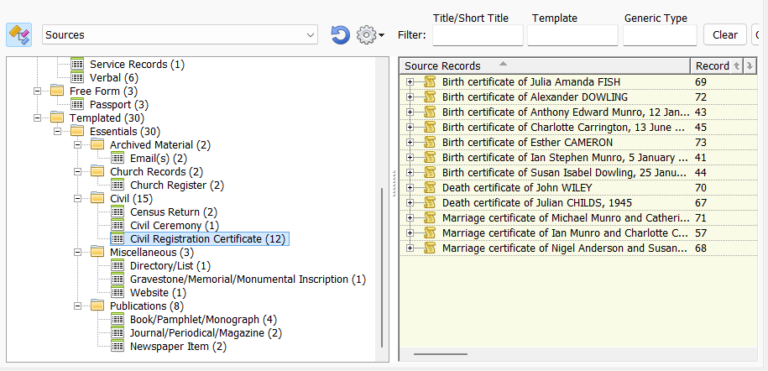Click the Title/Short Title filter field
The image size is (768, 371).
click(478, 35)
